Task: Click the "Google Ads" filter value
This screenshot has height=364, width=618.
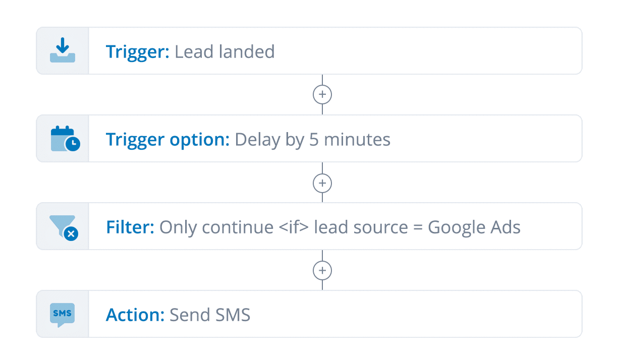Action: pos(474,227)
